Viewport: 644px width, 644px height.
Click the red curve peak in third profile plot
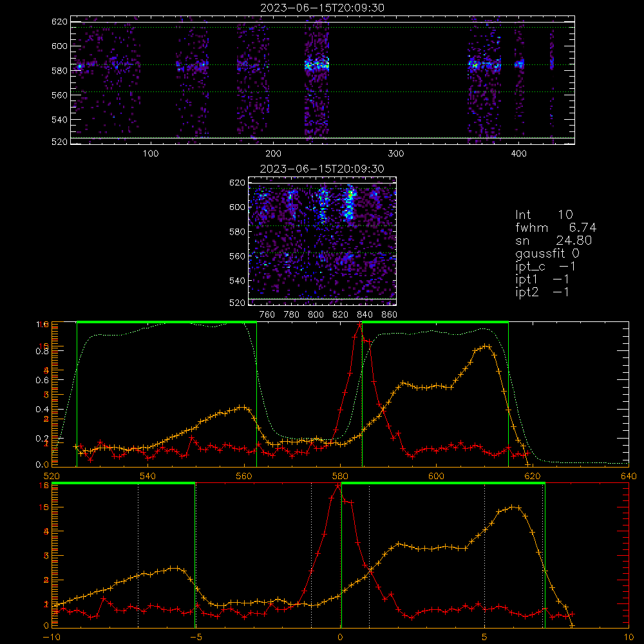360,325
